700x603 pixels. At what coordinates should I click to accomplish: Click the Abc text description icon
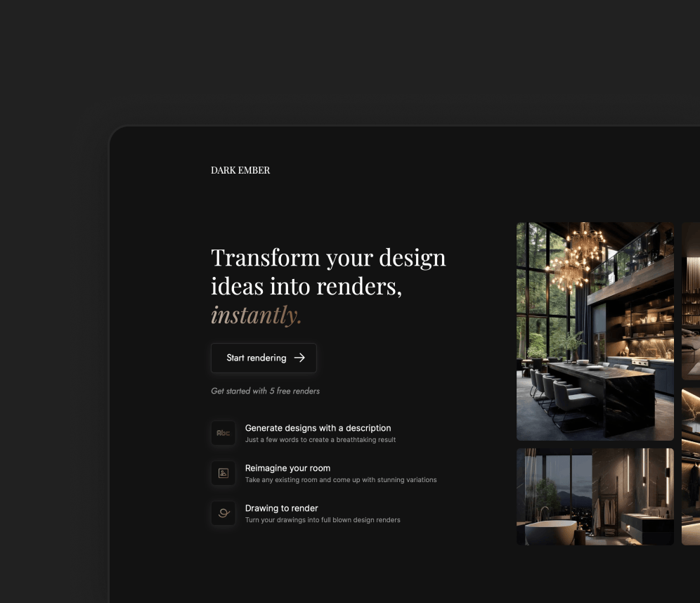223,433
